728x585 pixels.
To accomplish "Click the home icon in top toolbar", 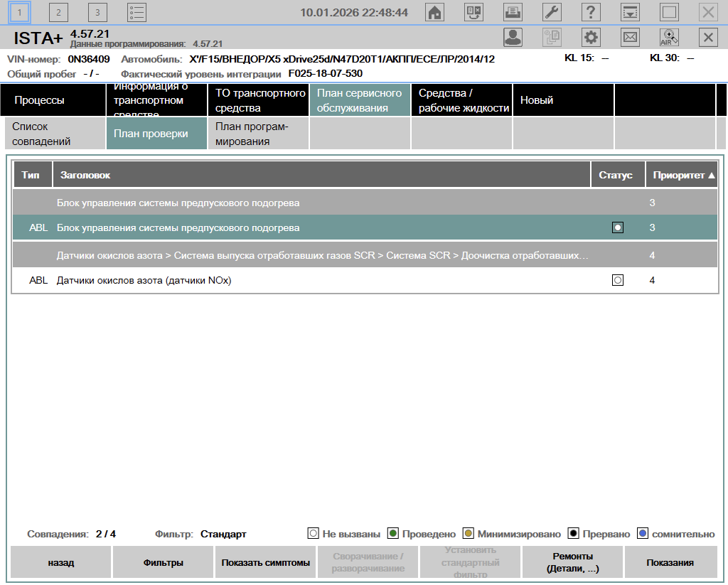I will tap(434, 12).
